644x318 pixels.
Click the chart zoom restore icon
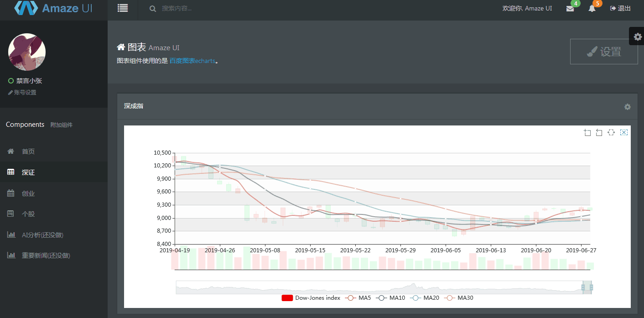pyautogui.click(x=599, y=133)
